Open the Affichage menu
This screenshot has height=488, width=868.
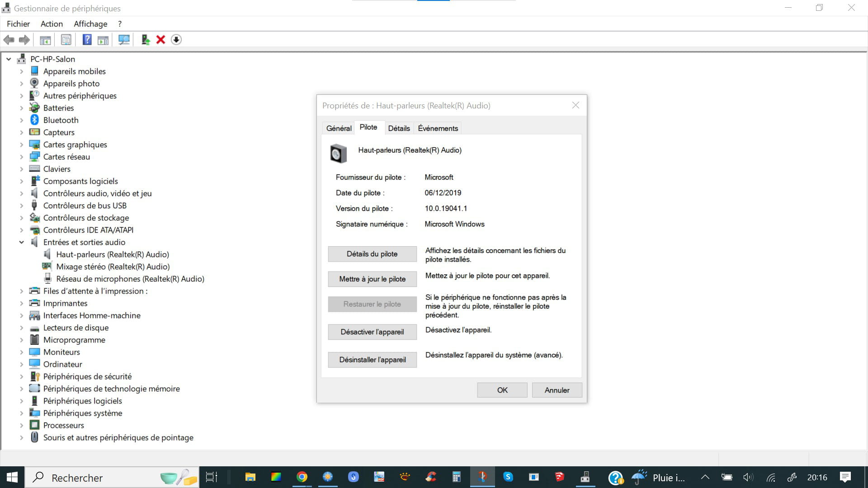pos(90,24)
